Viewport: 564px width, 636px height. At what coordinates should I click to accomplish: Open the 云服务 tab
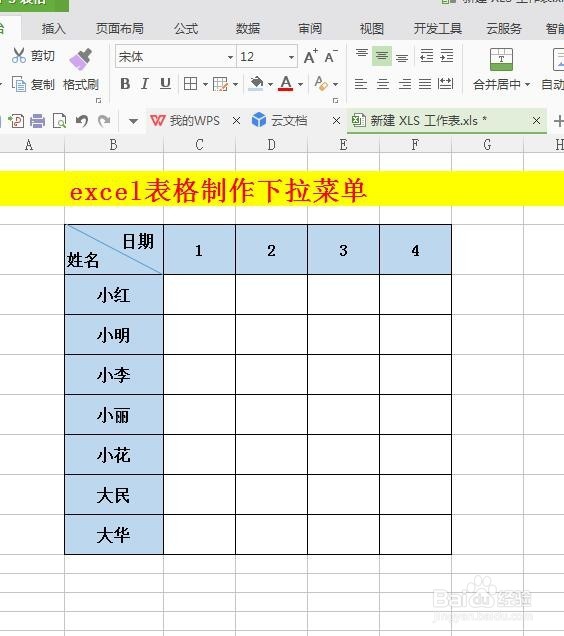point(504,28)
